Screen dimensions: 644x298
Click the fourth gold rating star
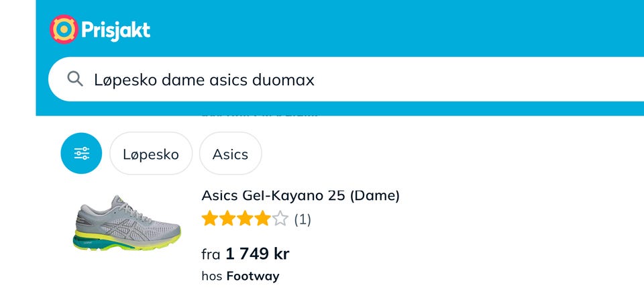(262, 219)
